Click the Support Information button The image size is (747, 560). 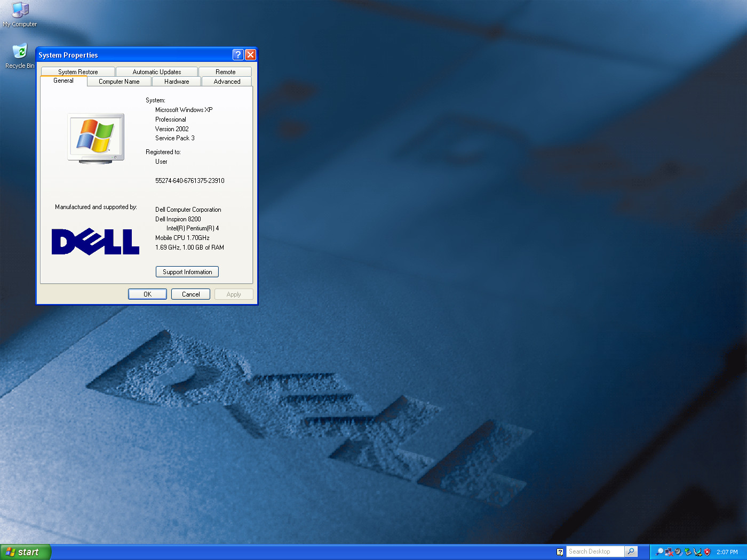click(x=187, y=272)
